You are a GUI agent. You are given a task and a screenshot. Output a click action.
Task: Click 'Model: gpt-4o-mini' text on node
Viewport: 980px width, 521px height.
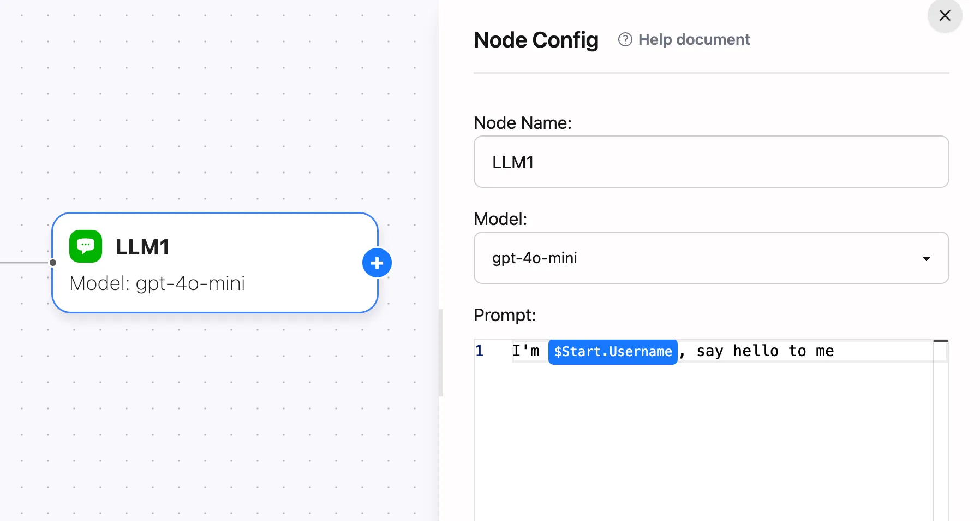pyautogui.click(x=157, y=283)
